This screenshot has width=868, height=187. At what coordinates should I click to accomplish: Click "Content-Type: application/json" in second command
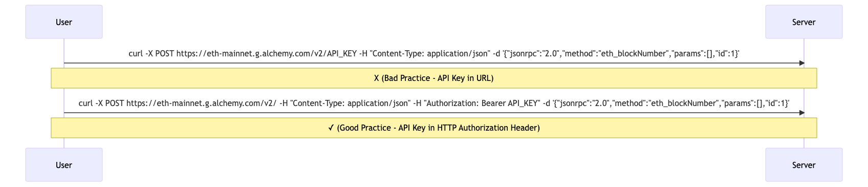350,103
